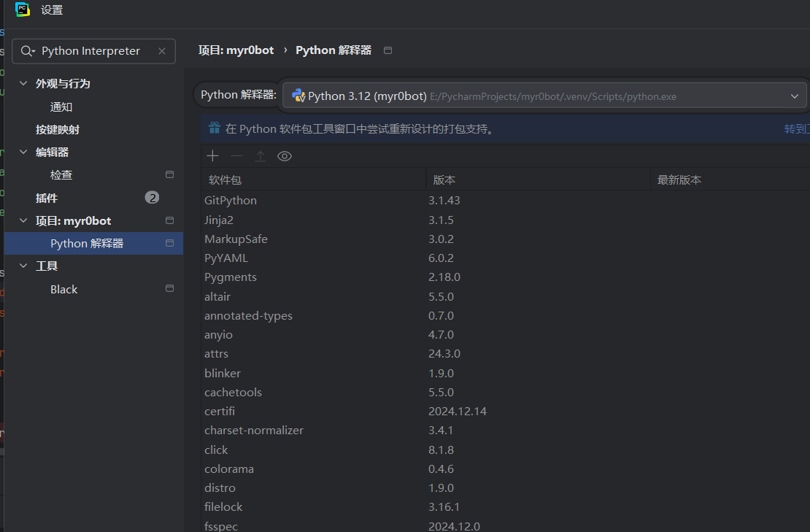This screenshot has width=810, height=532.
Task: Click the badge 2 next to 插件
Action: pyautogui.click(x=152, y=197)
